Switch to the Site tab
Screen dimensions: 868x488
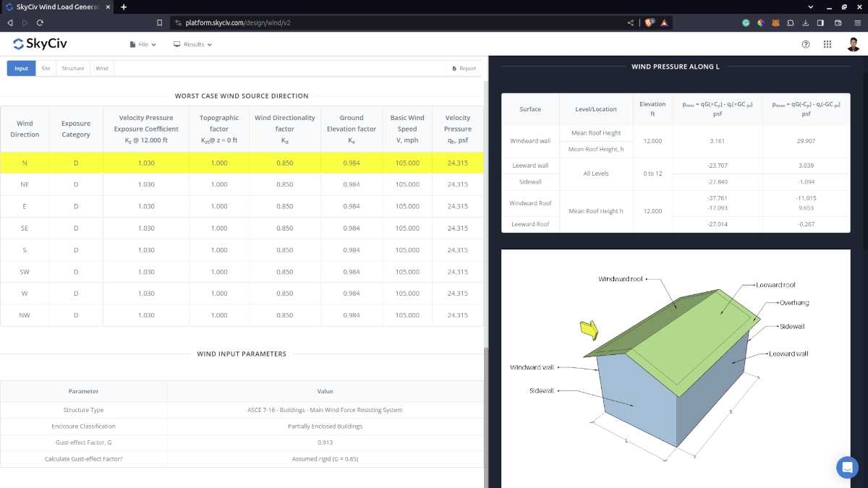[x=46, y=69]
